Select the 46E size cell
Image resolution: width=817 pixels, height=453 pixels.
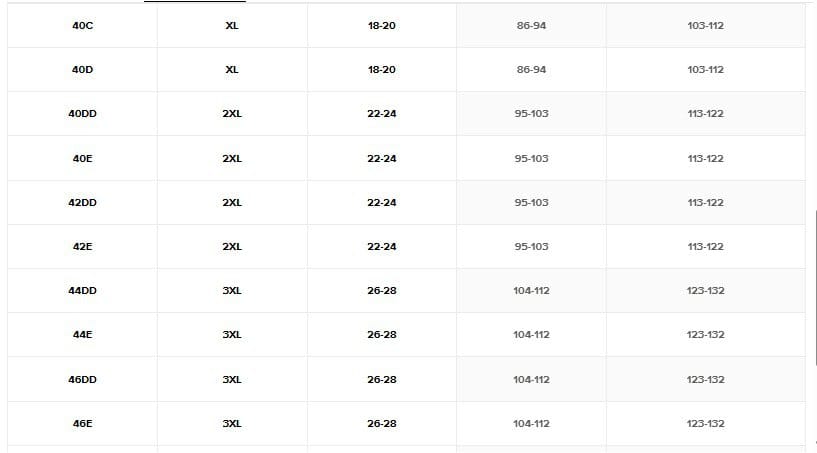(83, 424)
